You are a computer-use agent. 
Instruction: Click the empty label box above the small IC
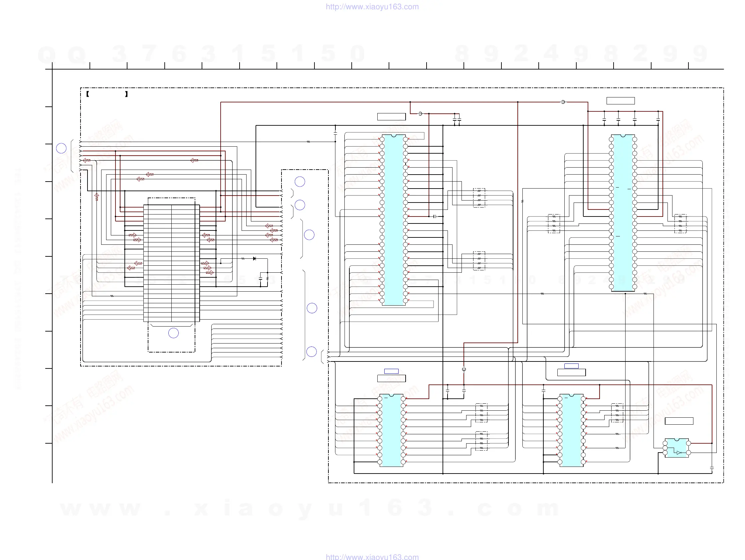click(x=679, y=421)
